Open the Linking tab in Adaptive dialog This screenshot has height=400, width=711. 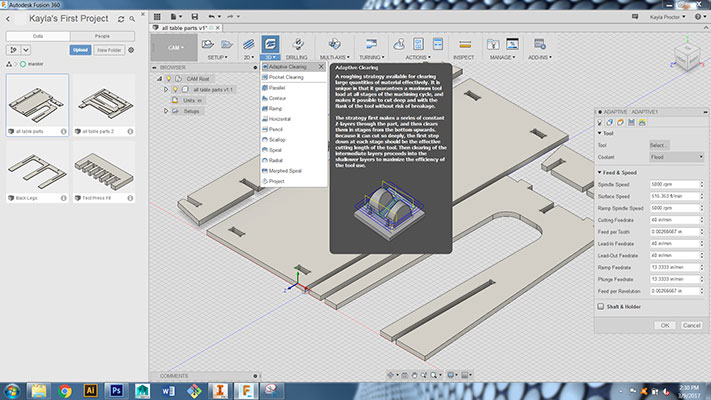pos(642,122)
